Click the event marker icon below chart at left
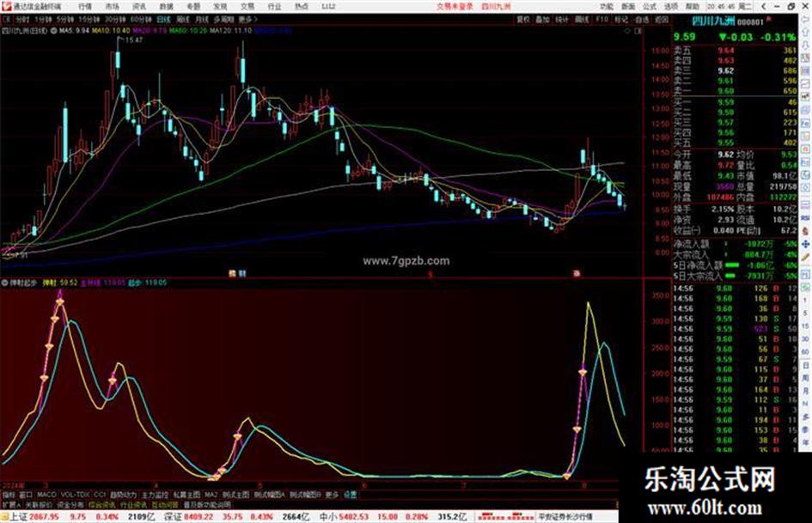 click(233, 273)
